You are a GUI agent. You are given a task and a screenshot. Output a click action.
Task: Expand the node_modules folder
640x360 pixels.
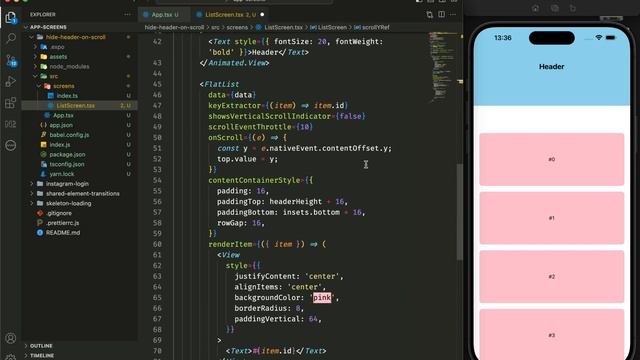tap(35, 67)
